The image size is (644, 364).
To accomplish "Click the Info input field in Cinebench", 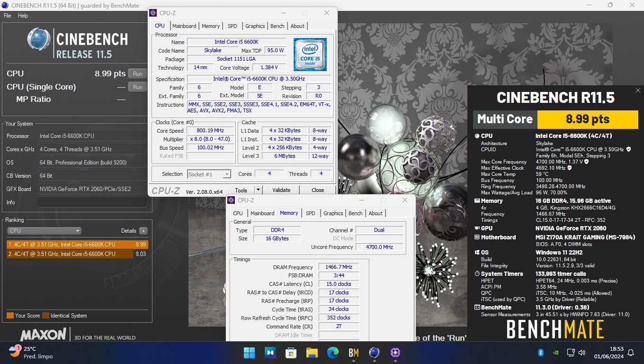I will tap(92, 202).
